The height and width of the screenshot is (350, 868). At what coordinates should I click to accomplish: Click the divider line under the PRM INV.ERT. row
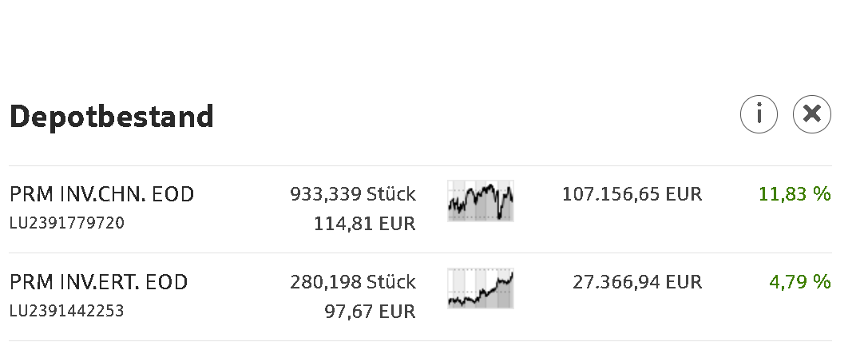tap(420, 341)
